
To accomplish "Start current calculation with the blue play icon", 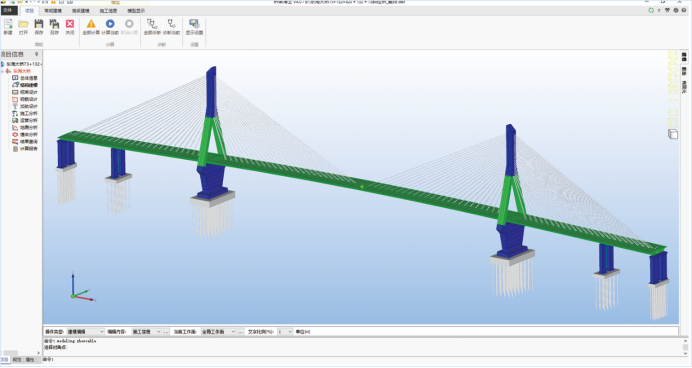I will tap(110, 26).
